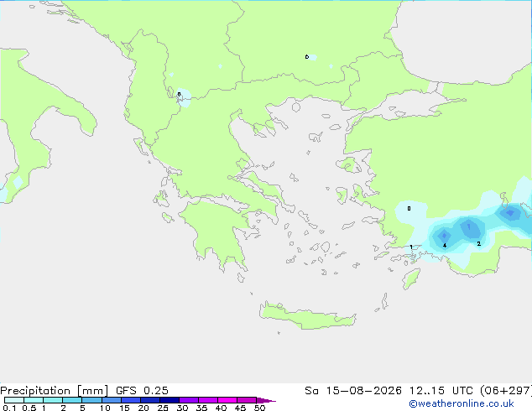Click the '(06+297)' forecast run text
Screen dimensions: 532x411
(x=505, y=391)
